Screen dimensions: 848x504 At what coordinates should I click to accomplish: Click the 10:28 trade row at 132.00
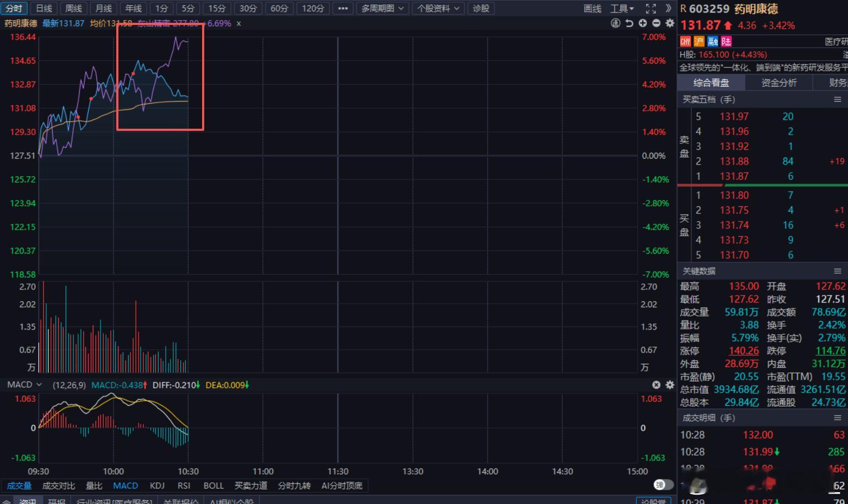coord(762,434)
